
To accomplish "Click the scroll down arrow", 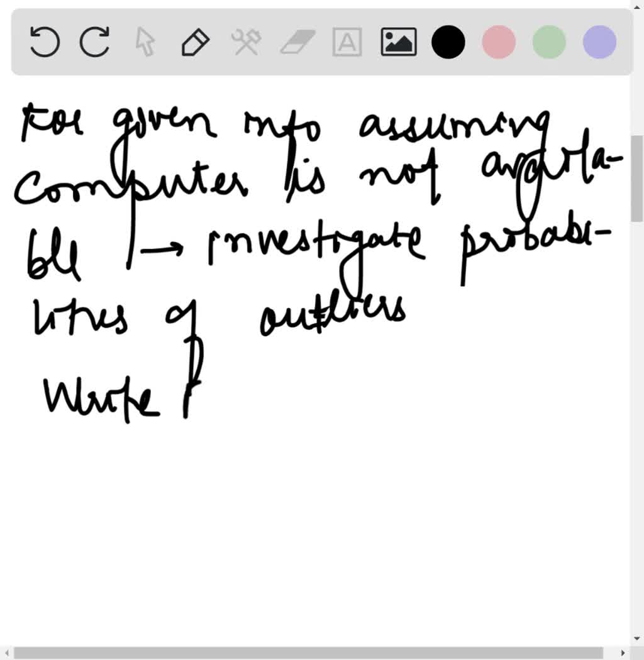I will pos(637,639).
